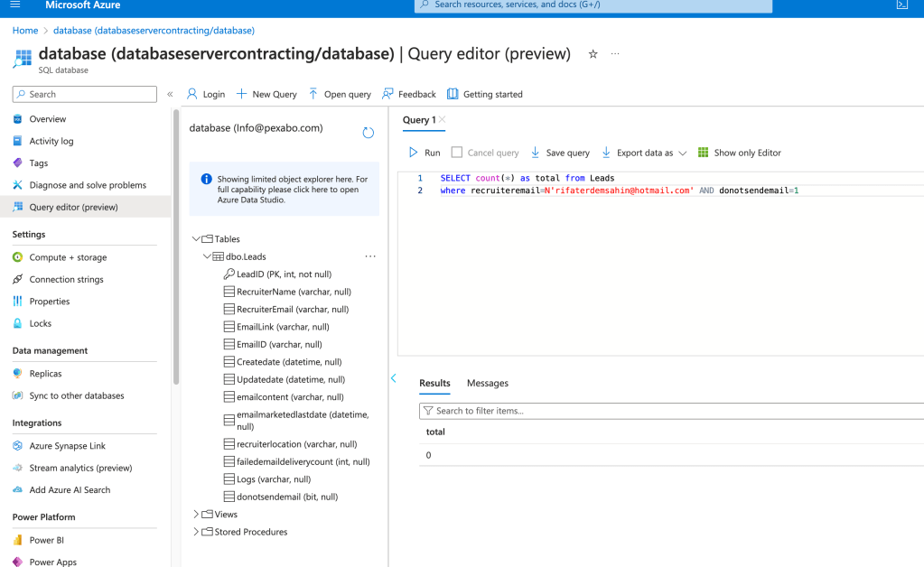
Task: Click the result cell showing 0
Action: pyautogui.click(x=428, y=455)
